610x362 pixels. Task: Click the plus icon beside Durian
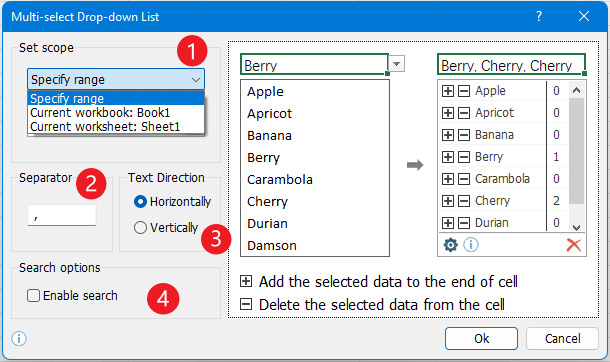(448, 223)
